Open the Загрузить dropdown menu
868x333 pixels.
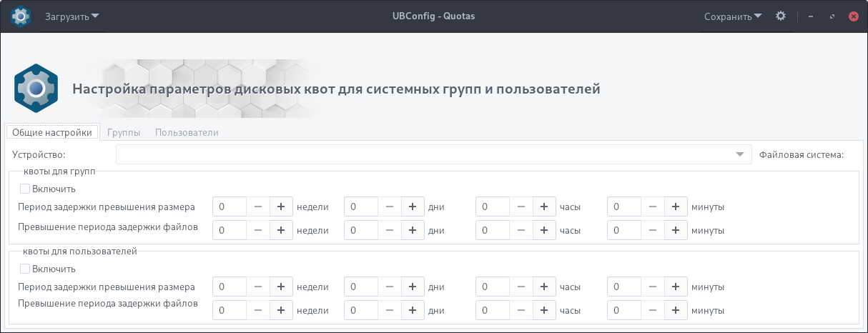click(x=72, y=16)
